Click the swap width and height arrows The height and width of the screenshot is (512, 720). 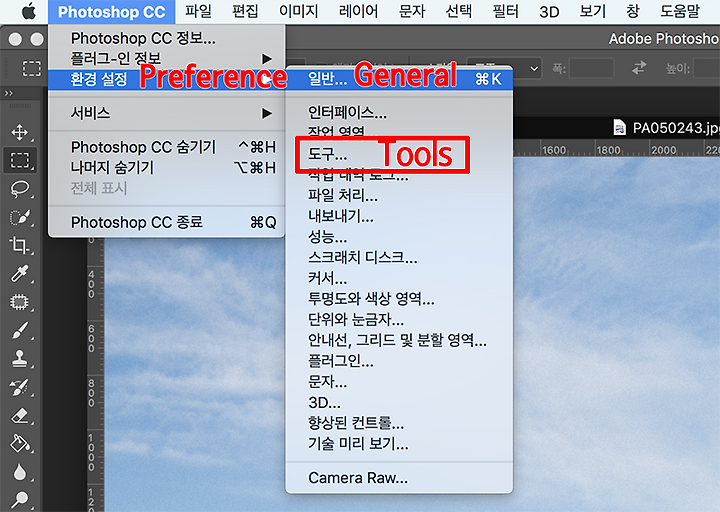(639, 68)
